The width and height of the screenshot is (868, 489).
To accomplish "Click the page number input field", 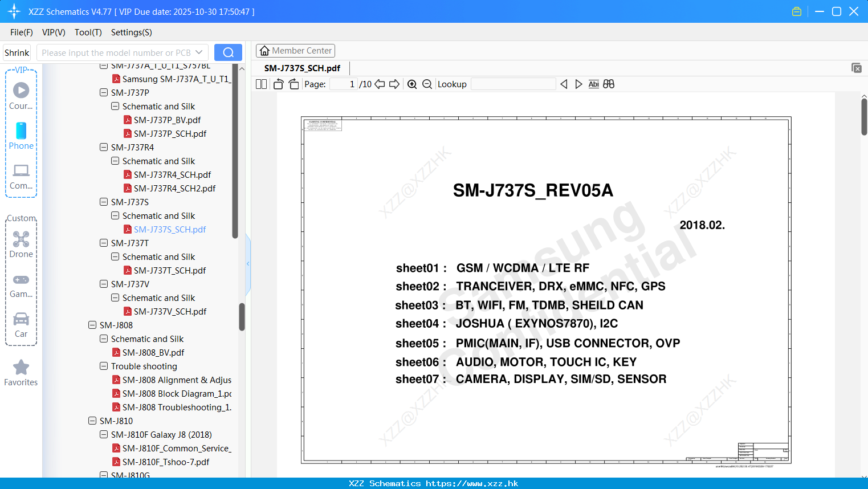I will 344,84.
